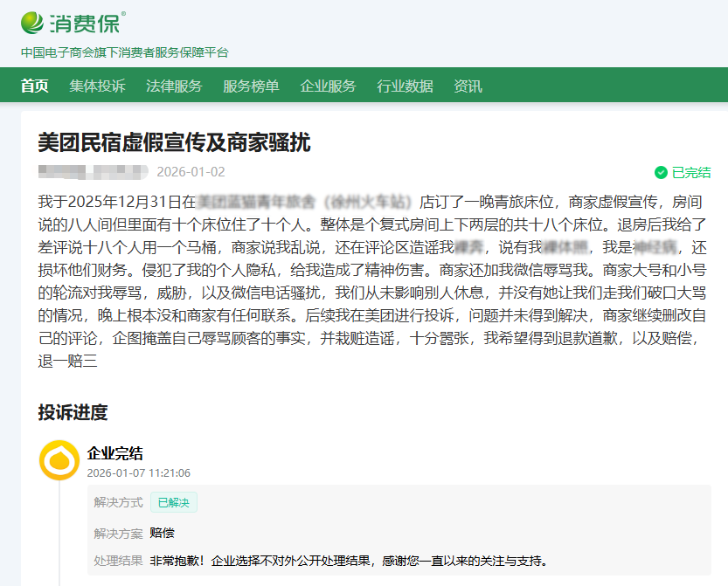
Task: Navigate to the 资讯 section
Action: (x=468, y=86)
